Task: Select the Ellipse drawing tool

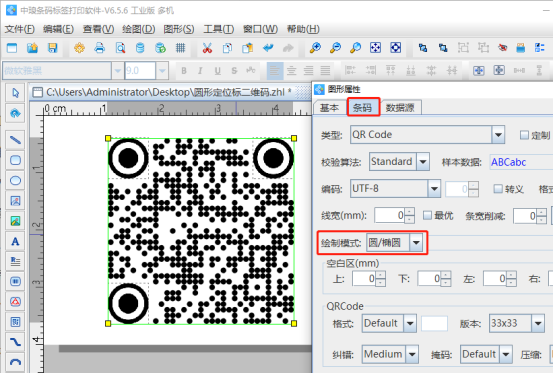Action: pos(15,180)
